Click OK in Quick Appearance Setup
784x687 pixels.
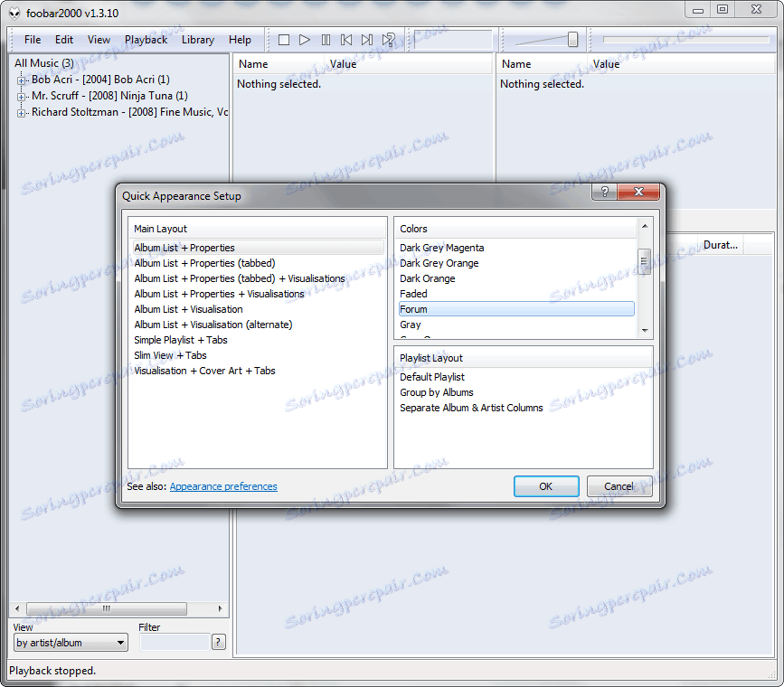546,486
